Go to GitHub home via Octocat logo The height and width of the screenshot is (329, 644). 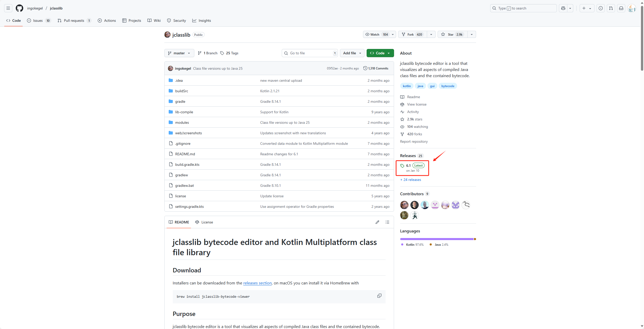pyautogui.click(x=19, y=8)
